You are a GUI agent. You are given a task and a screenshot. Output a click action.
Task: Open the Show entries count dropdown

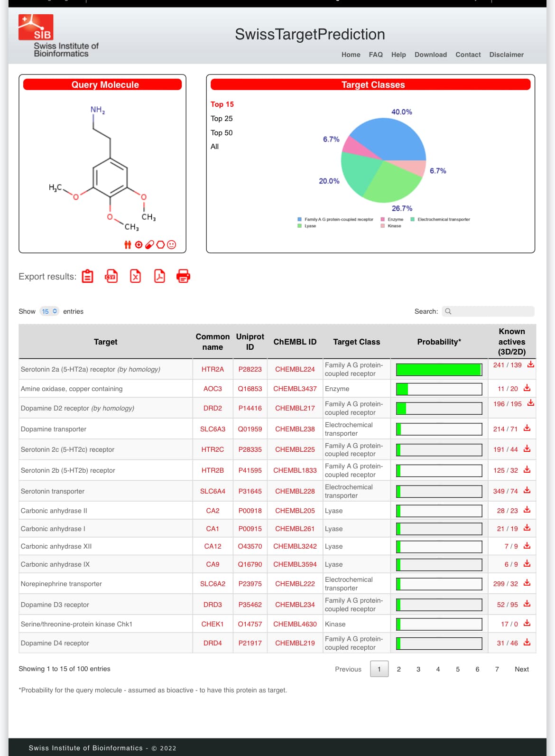pos(49,311)
